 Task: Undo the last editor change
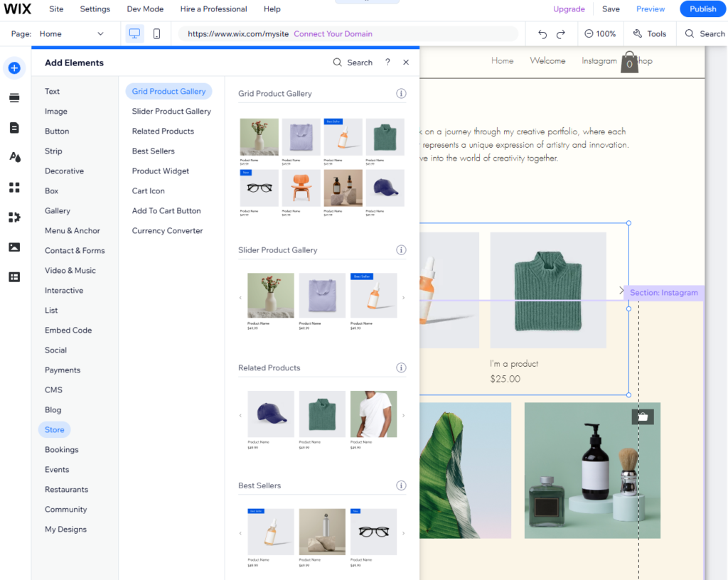coord(541,33)
